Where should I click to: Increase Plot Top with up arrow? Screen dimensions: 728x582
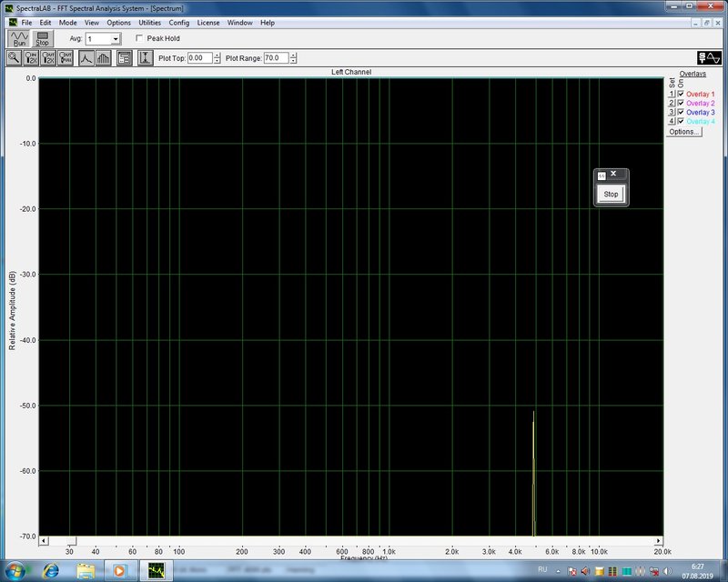point(217,55)
